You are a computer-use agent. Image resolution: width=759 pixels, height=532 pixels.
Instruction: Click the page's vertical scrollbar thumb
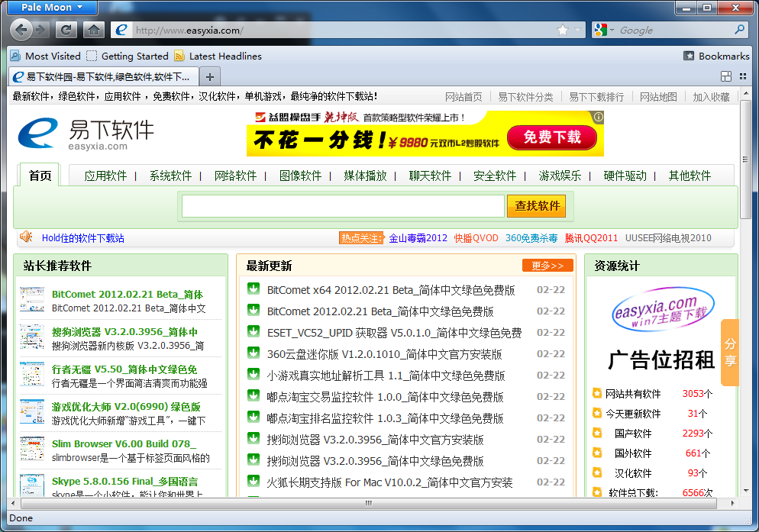click(746, 162)
